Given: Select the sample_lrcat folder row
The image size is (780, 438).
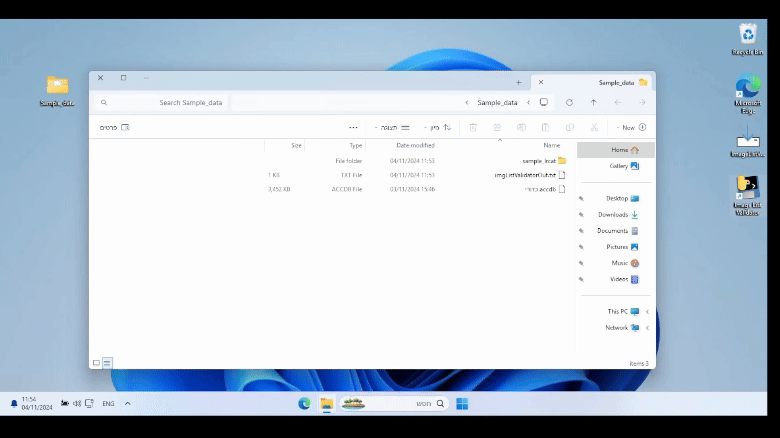Looking at the screenshot, I should pyautogui.click(x=416, y=161).
